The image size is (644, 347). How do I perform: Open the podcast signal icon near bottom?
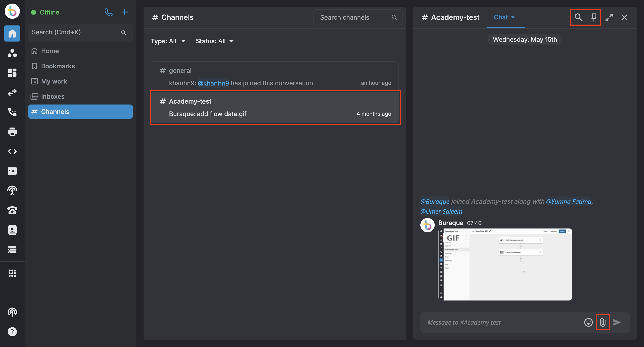click(x=12, y=312)
